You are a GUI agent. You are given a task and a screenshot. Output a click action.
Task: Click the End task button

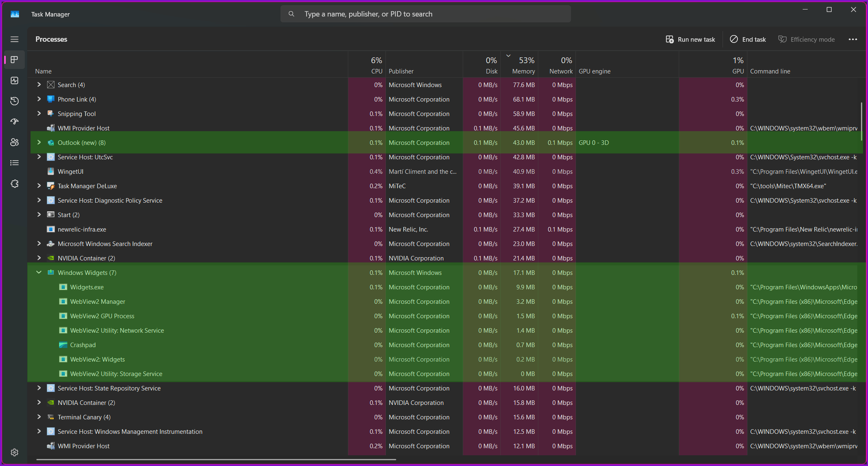tap(748, 39)
